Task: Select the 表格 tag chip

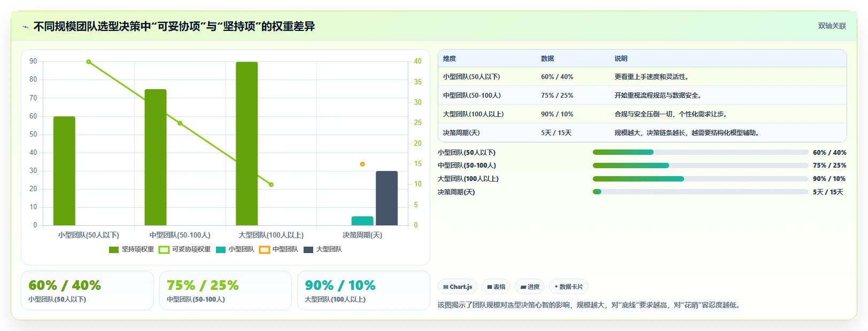Action: click(496, 287)
